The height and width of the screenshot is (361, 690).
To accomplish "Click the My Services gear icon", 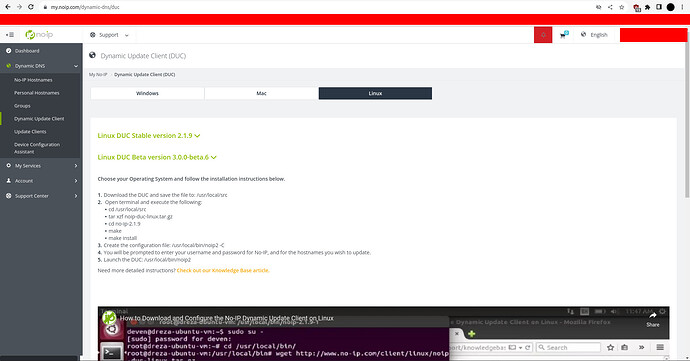I will click(8, 166).
